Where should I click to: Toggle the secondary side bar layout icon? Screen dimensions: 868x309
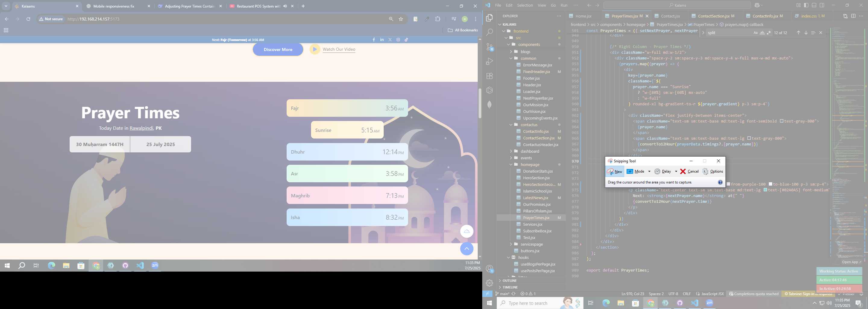point(822,5)
